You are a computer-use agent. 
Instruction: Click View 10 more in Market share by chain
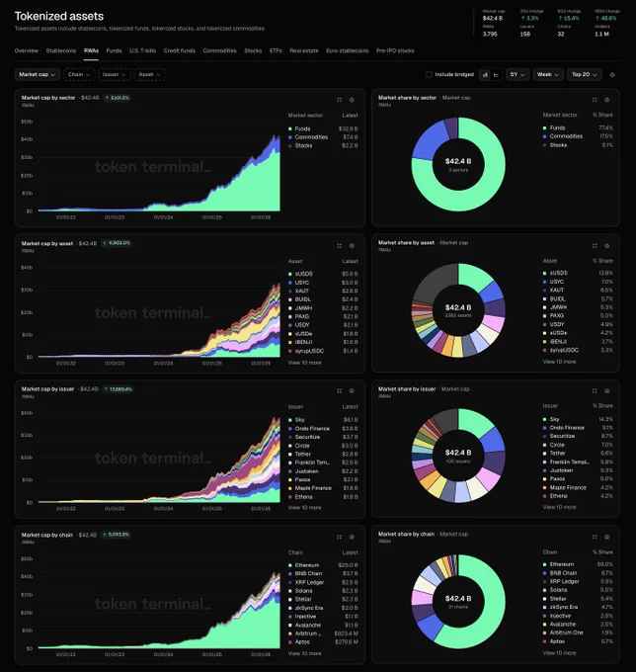(x=559, y=652)
